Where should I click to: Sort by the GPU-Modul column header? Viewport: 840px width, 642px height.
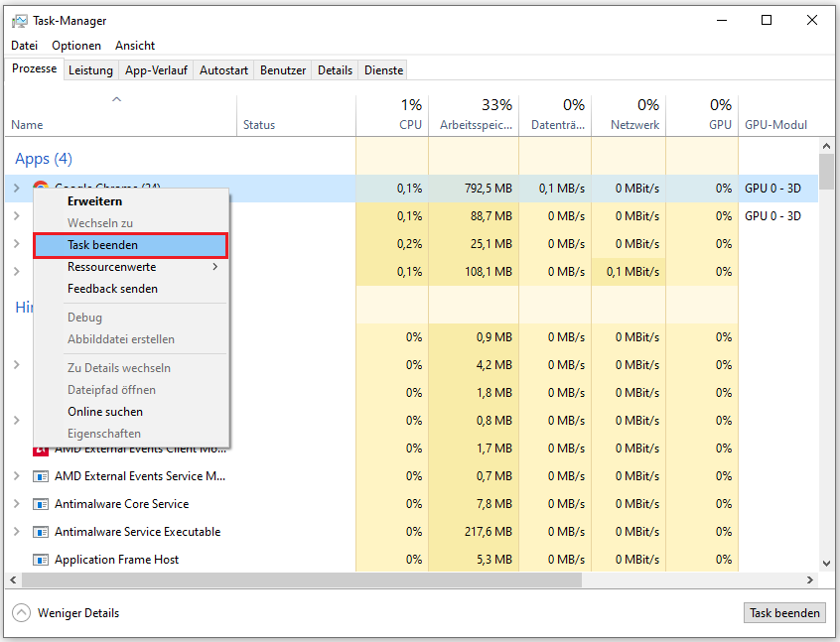777,116
